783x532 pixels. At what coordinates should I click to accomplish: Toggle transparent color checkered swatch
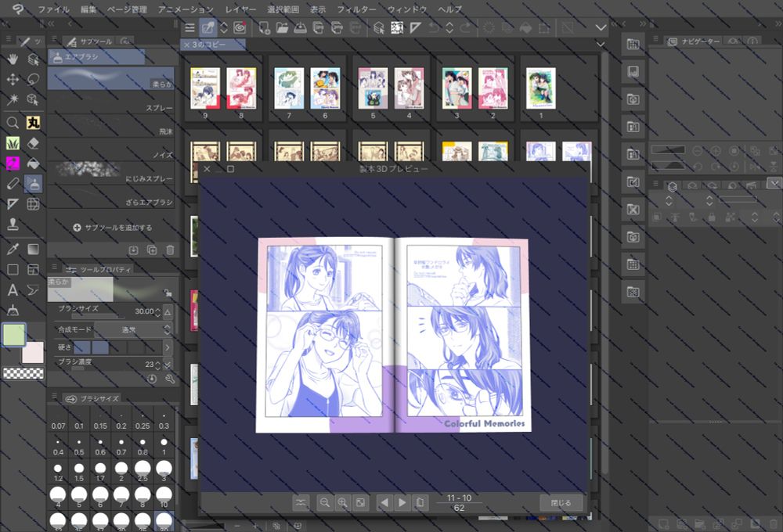[23, 373]
